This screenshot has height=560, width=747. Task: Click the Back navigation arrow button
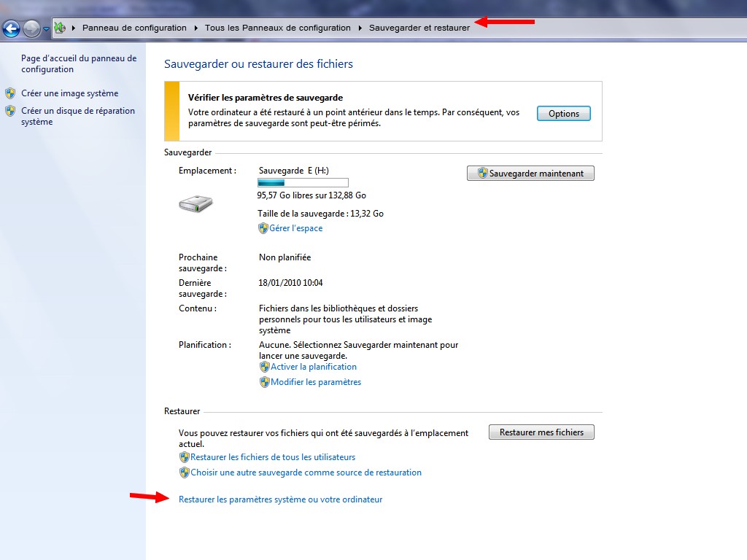[11, 28]
